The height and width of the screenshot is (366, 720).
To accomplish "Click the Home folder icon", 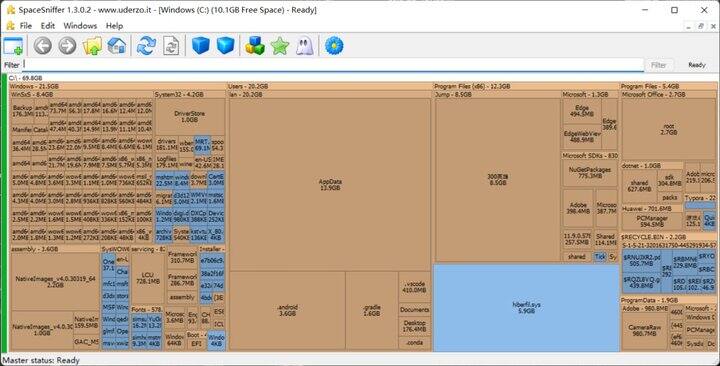I will click(x=117, y=46).
